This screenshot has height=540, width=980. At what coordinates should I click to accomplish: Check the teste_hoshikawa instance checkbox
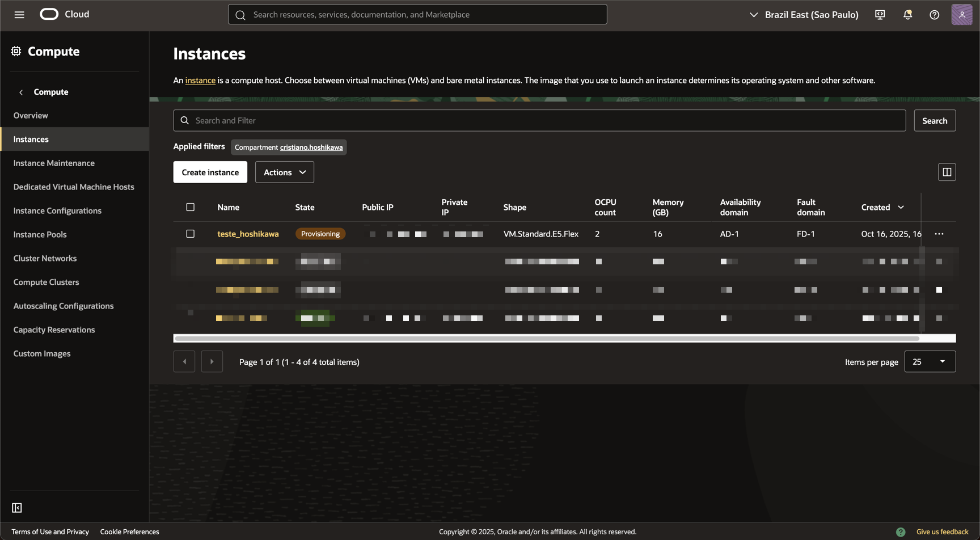[191, 234]
